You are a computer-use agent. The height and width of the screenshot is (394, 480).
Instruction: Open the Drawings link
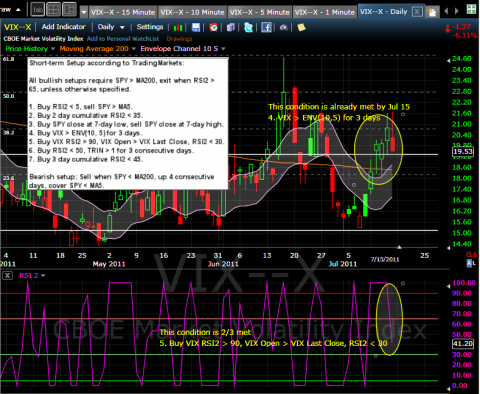[x=179, y=39]
